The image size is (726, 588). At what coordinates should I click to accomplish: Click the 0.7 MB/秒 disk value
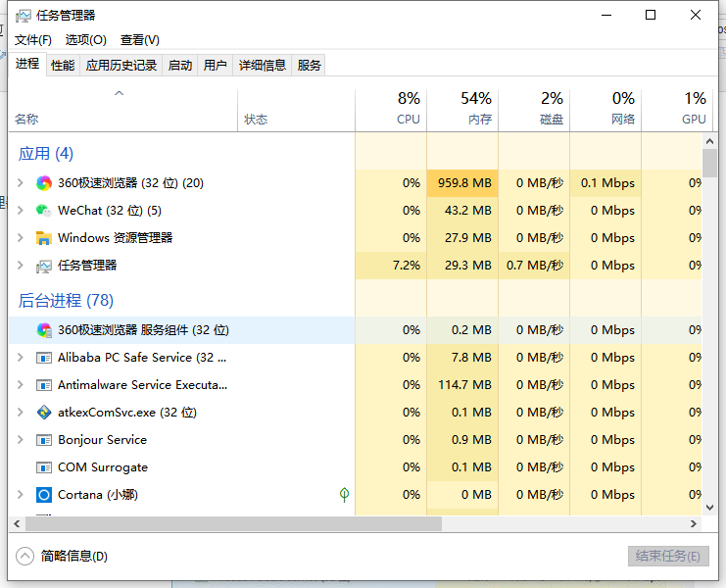coord(535,266)
